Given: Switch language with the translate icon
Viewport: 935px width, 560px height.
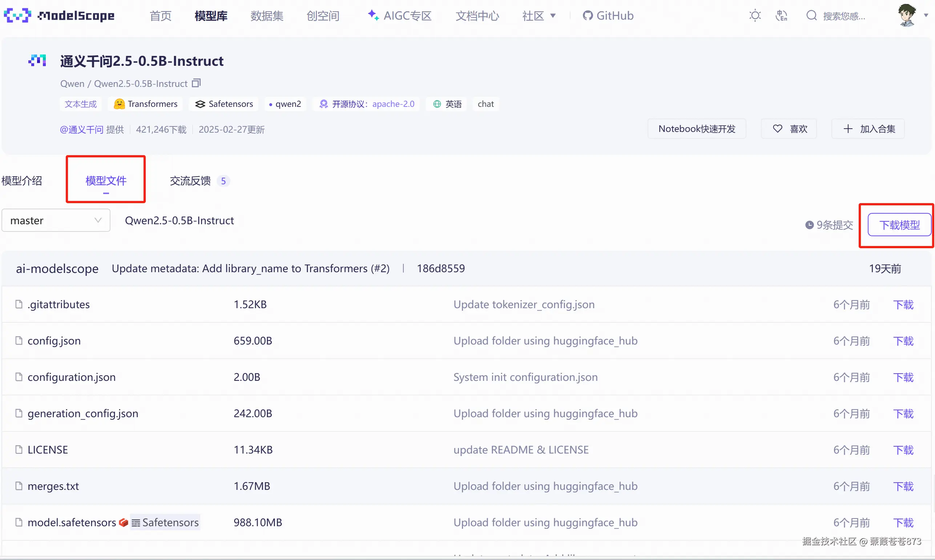Looking at the screenshot, I should (x=781, y=16).
